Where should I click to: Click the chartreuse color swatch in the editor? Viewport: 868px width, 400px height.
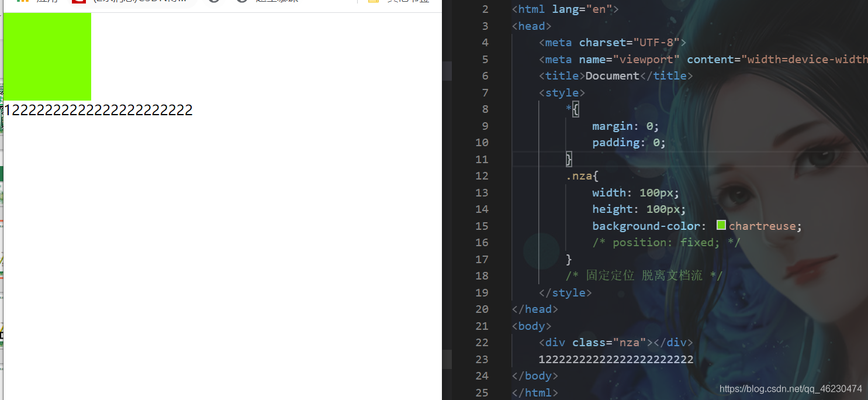pos(721,225)
